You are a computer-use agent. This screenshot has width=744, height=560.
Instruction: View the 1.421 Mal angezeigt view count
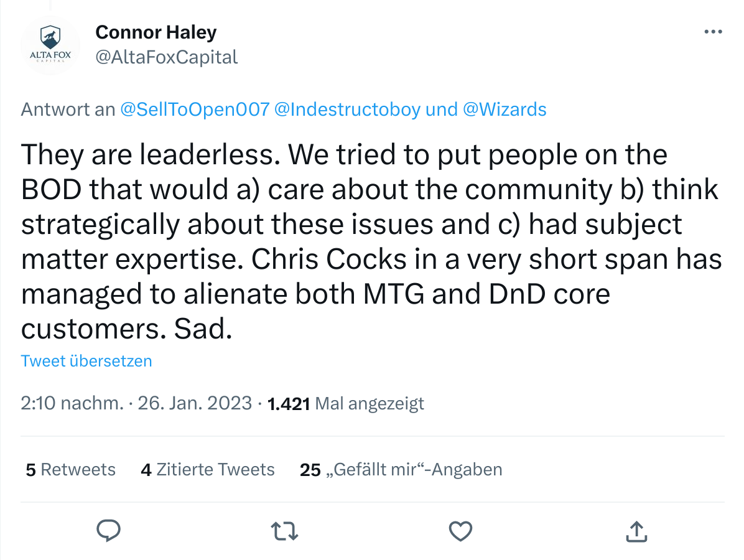click(345, 404)
